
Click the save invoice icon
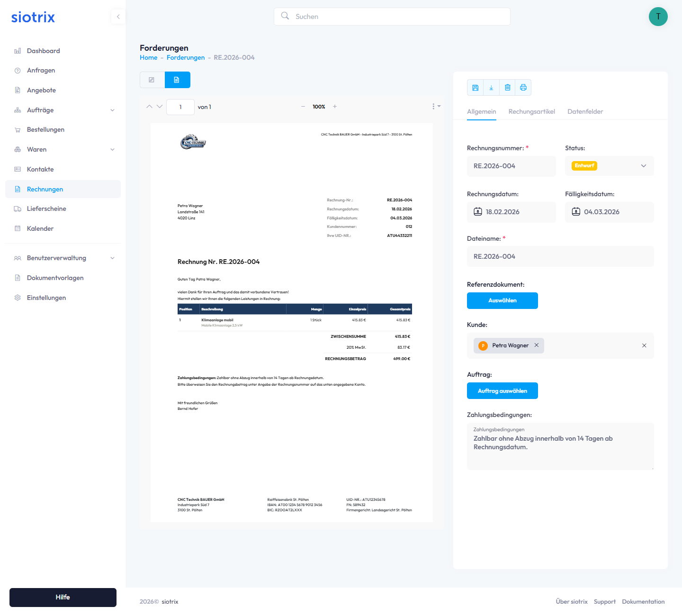(475, 88)
